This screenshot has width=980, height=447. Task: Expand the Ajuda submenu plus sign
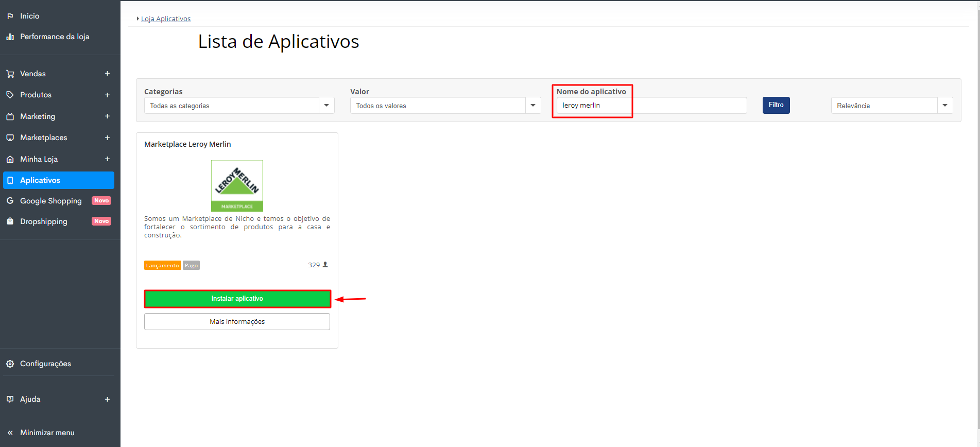[107, 399]
